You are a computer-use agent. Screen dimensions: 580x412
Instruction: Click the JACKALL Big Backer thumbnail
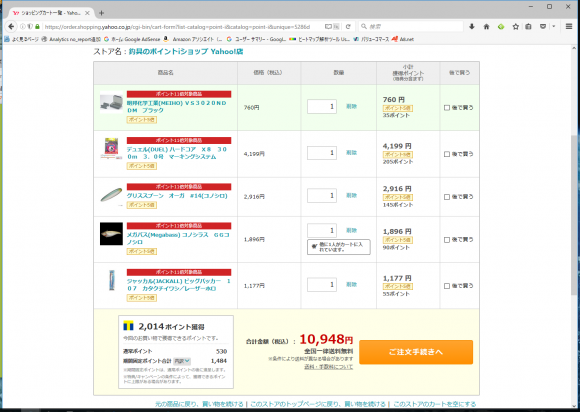click(x=112, y=280)
